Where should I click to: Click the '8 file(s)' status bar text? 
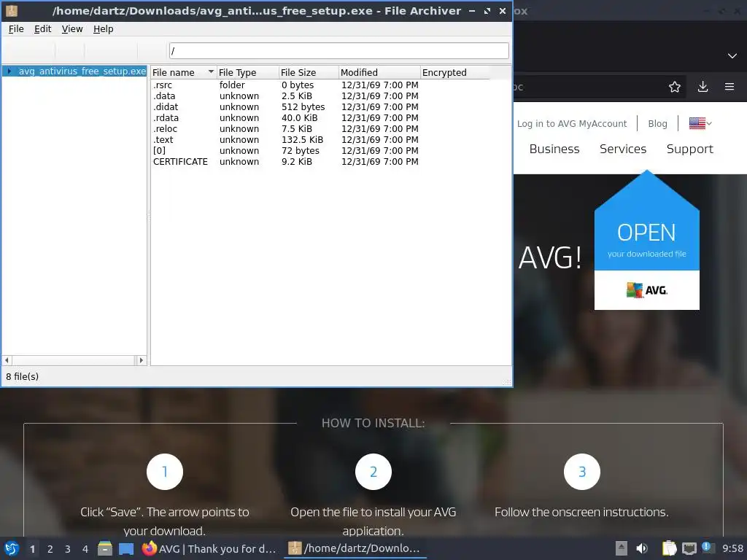23,376
